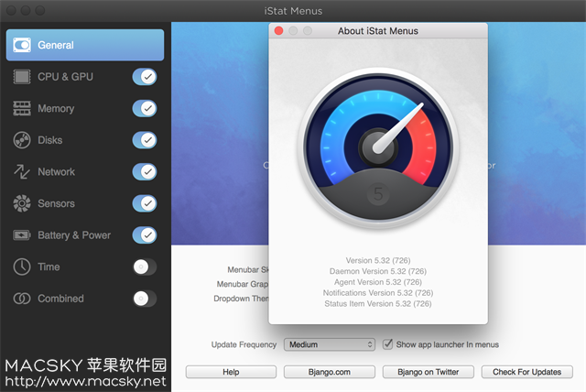Click the Disks platter icon
The width and height of the screenshot is (586, 392).
pyautogui.click(x=22, y=140)
